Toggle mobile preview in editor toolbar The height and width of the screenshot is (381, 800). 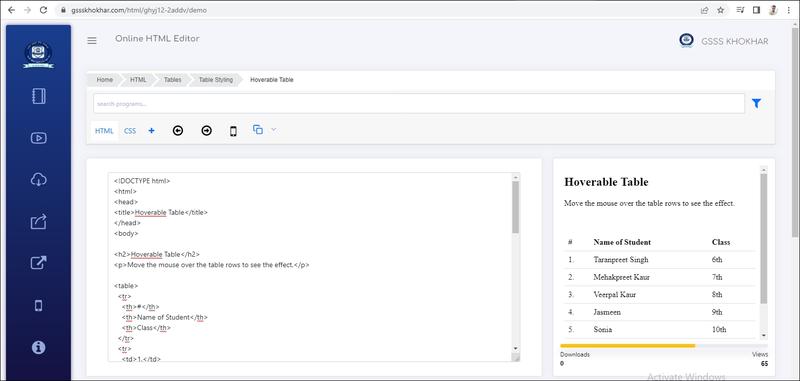click(233, 132)
